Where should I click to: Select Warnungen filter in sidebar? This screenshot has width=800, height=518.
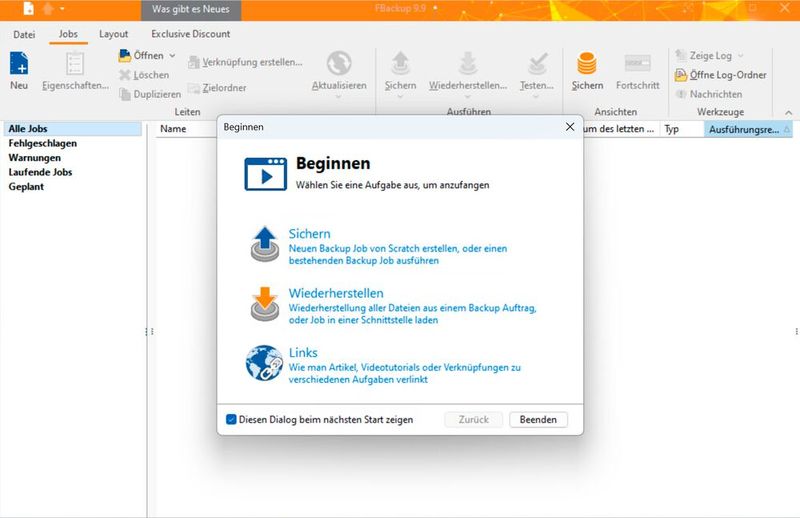point(34,158)
